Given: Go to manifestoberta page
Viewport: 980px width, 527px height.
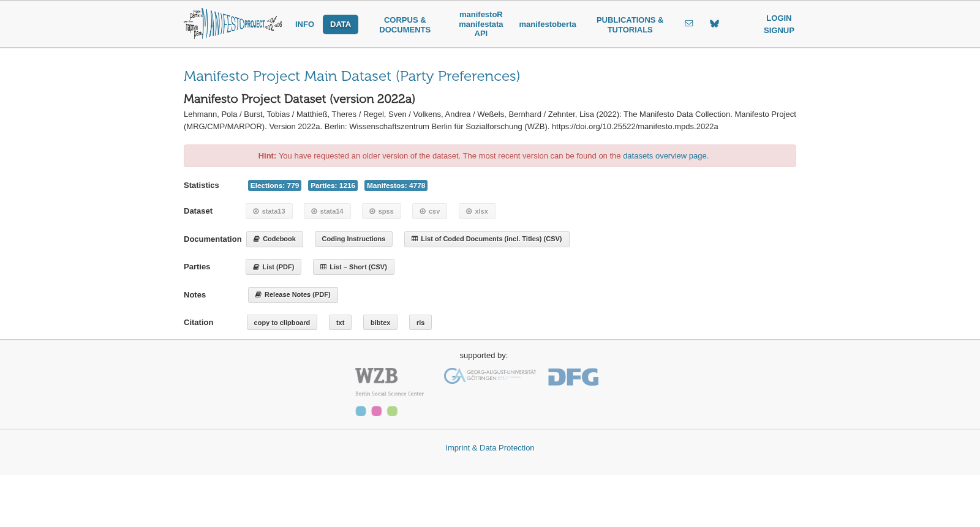Looking at the screenshot, I should (548, 24).
